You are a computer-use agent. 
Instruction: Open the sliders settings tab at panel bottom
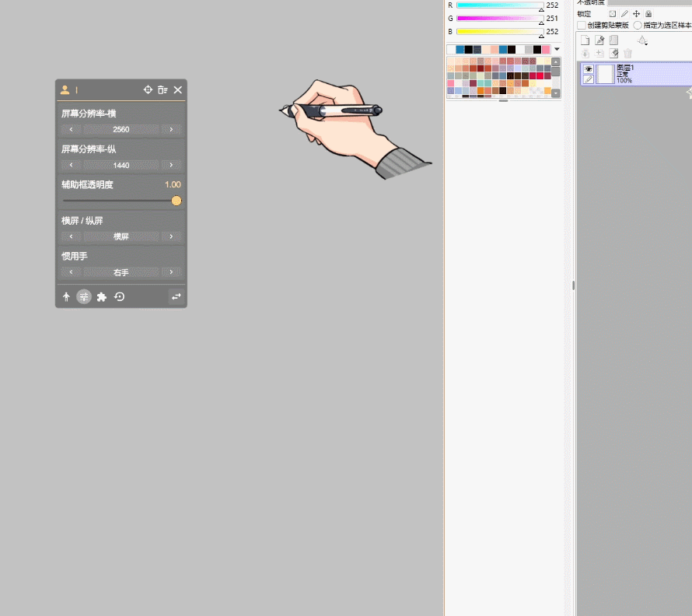pyautogui.click(x=84, y=297)
